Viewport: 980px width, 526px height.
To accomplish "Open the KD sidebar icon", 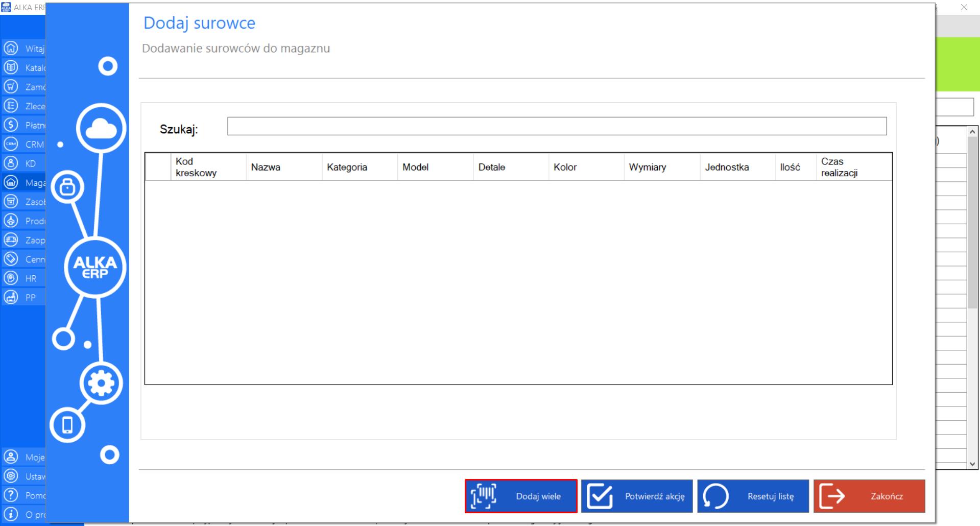I will [x=11, y=163].
